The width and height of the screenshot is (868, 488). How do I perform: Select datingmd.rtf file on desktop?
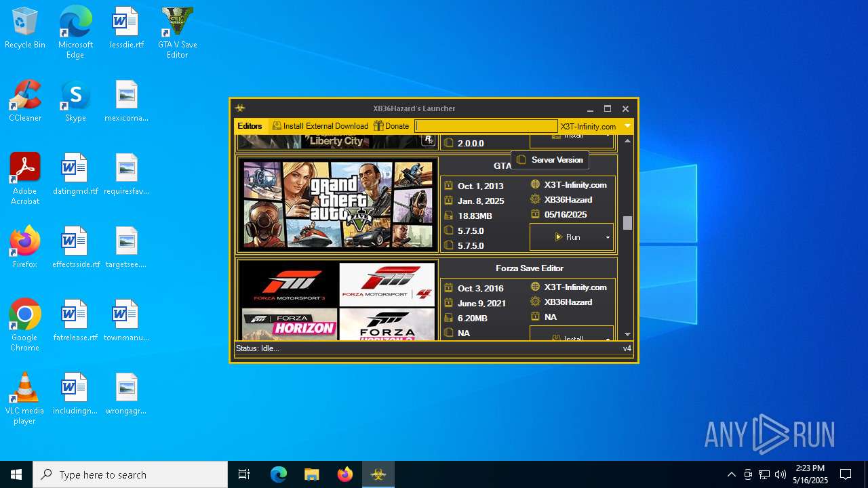click(x=75, y=174)
